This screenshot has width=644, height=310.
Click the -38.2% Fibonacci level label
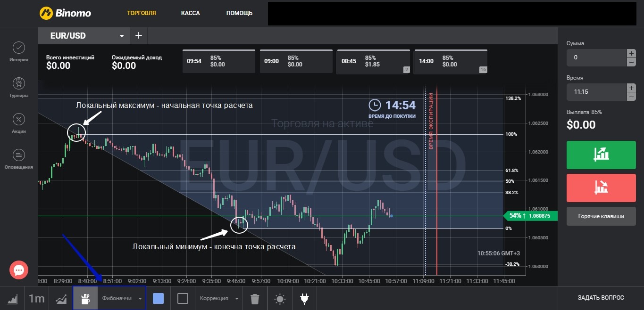[512, 264]
